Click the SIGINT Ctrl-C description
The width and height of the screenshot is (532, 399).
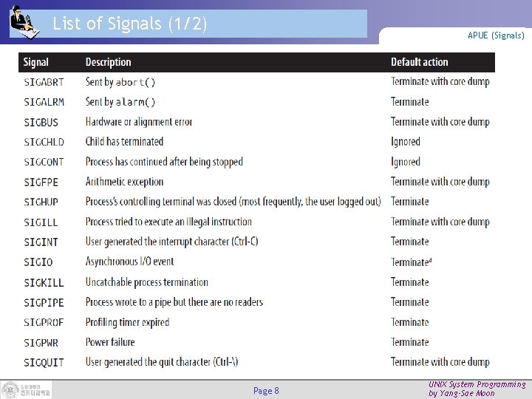(x=171, y=242)
